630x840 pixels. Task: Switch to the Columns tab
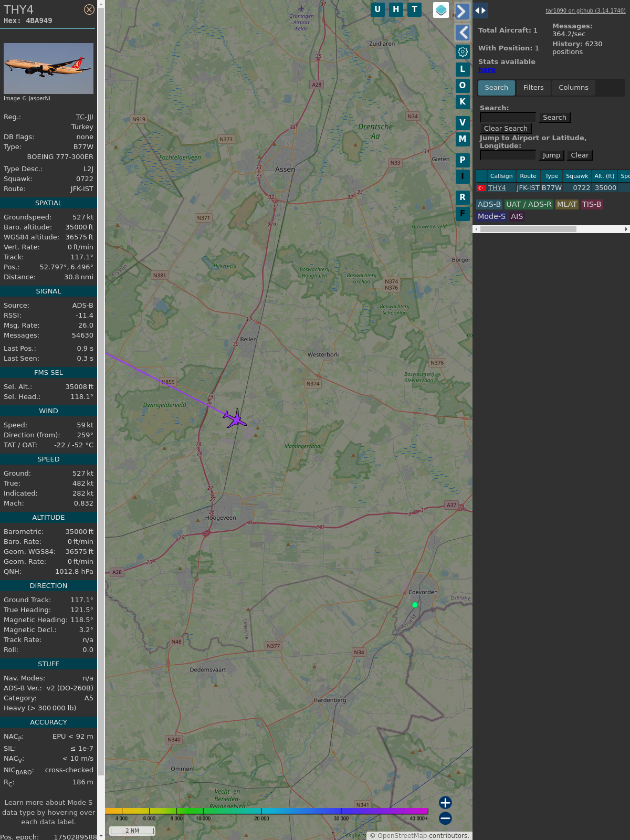click(x=573, y=88)
